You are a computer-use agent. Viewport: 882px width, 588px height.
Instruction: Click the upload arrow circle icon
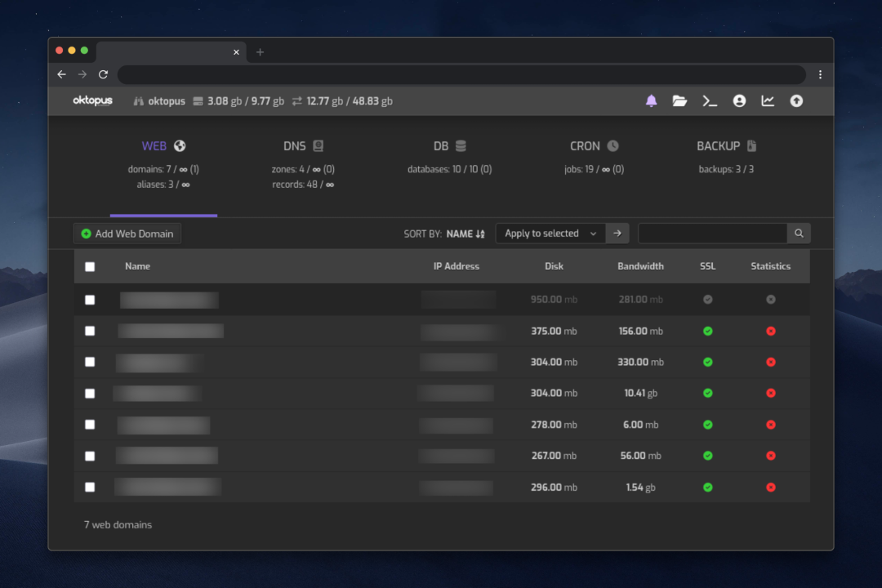pyautogui.click(x=796, y=101)
